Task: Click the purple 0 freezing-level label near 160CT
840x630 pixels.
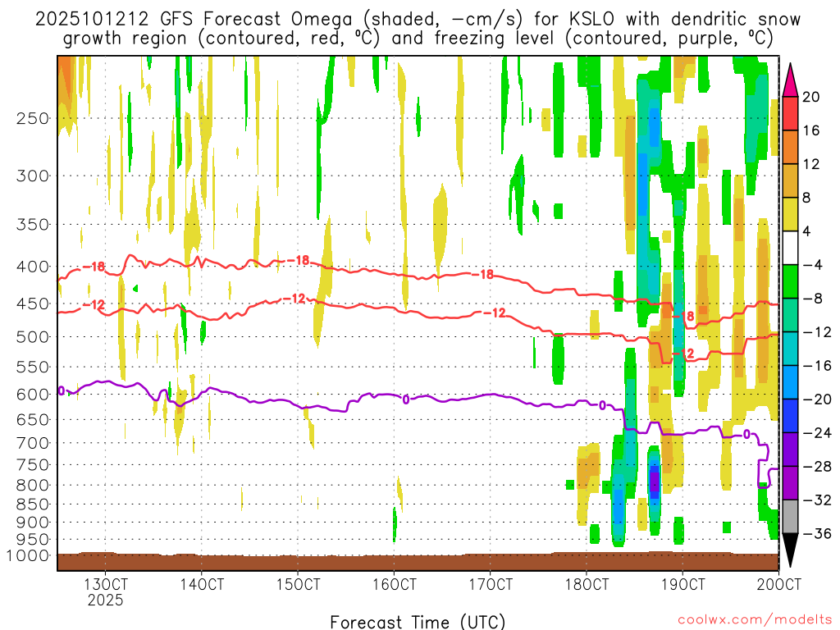Action: click(x=405, y=399)
